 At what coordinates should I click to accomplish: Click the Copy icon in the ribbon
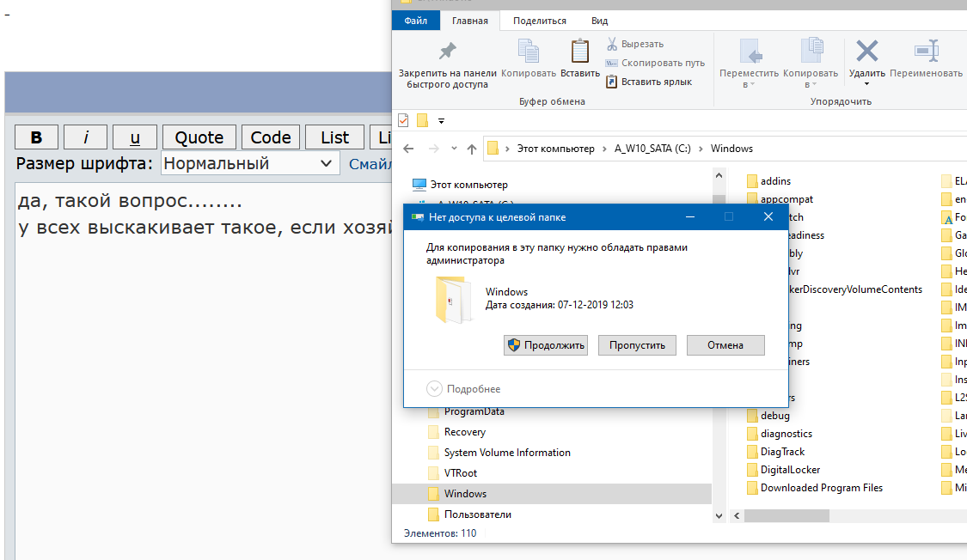click(x=529, y=51)
